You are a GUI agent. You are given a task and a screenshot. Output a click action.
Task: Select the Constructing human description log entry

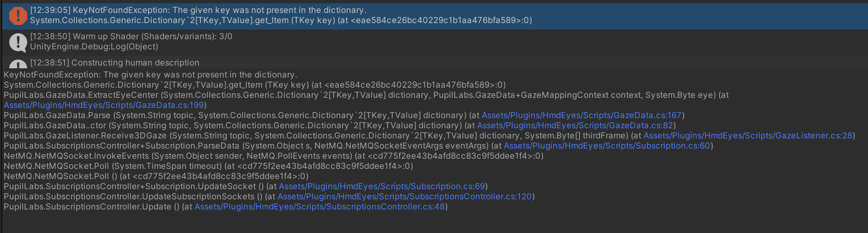click(435, 63)
